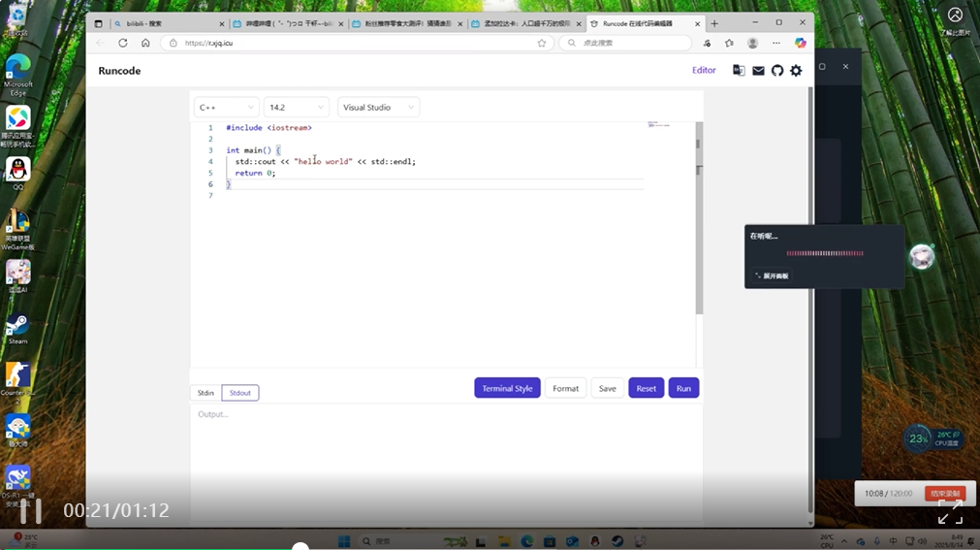Click the browser search box beside address bar
This screenshot has height=550, width=980.
(625, 44)
